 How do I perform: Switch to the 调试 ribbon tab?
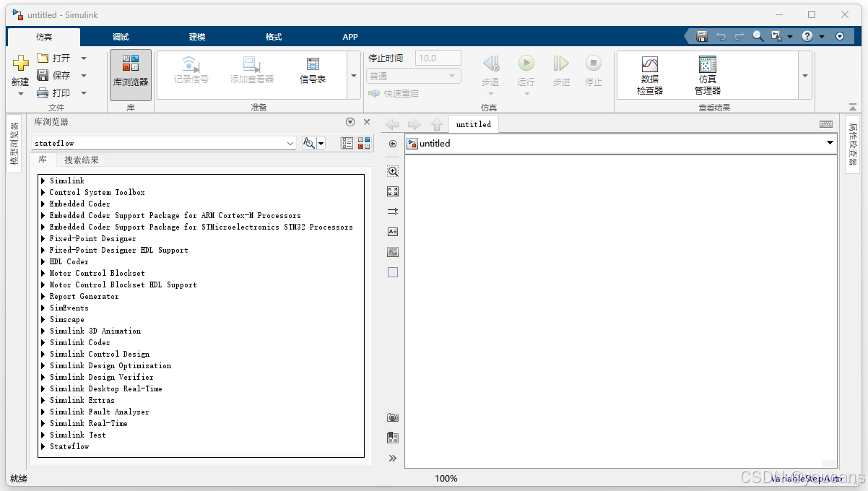coord(121,37)
